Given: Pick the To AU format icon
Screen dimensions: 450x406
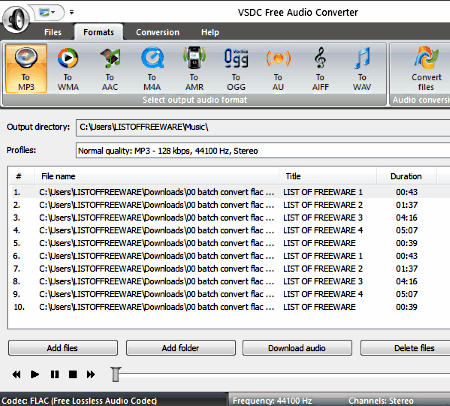Looking at the screenshot, I should [278, 69].
